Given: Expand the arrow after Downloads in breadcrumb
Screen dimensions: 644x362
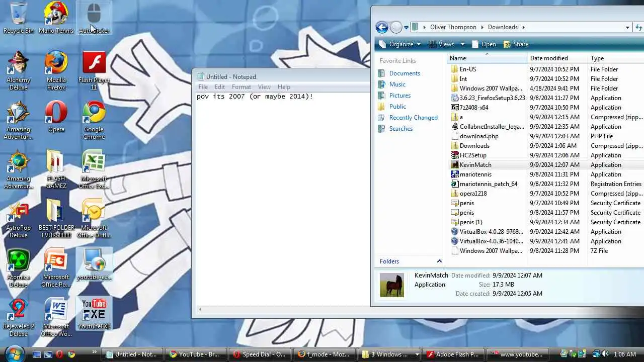Looking at the screenshot, I should [x=523, y=28].
